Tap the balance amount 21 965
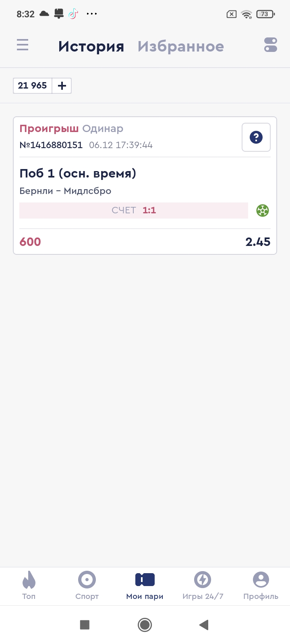 click(33, 86)
